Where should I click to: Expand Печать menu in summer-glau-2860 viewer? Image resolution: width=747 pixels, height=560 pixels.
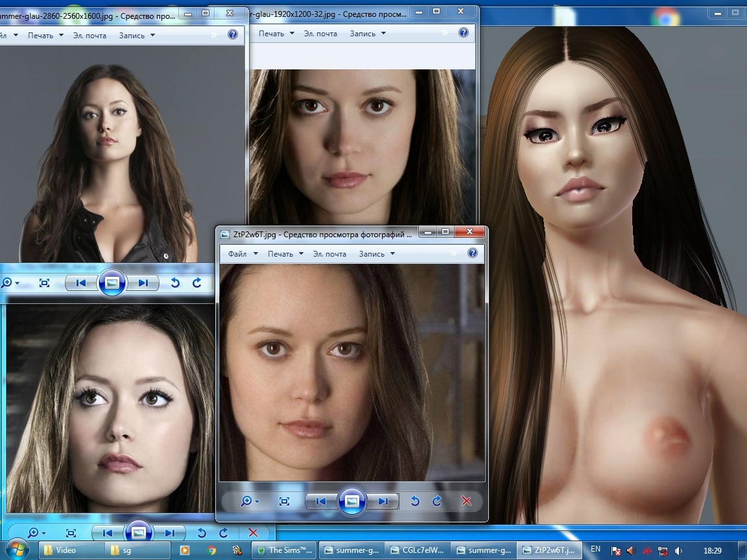[45, 35]
